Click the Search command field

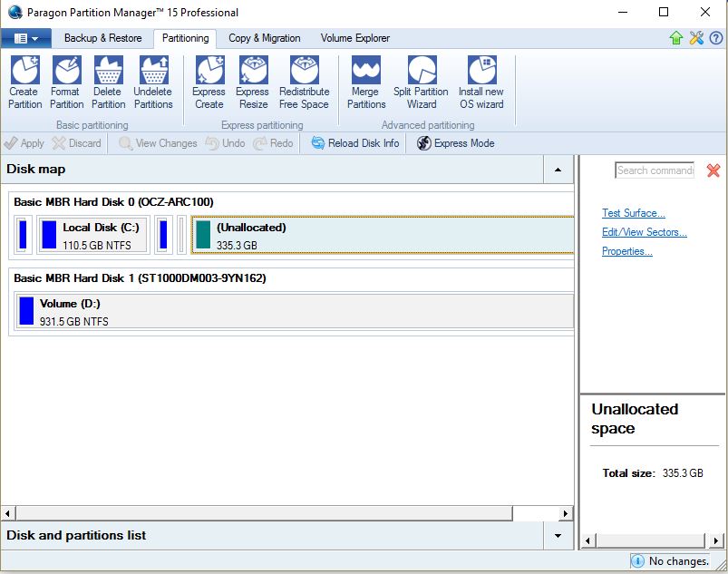(x=655, y=170)
